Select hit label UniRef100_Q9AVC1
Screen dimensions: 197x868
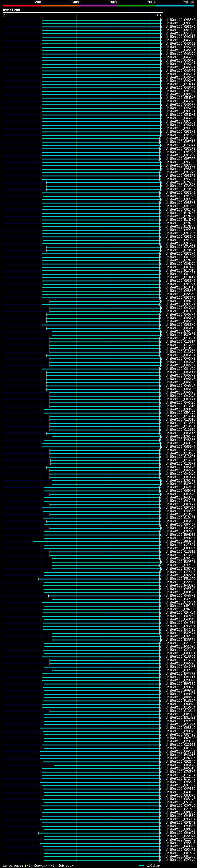click(x=180, y=833)
